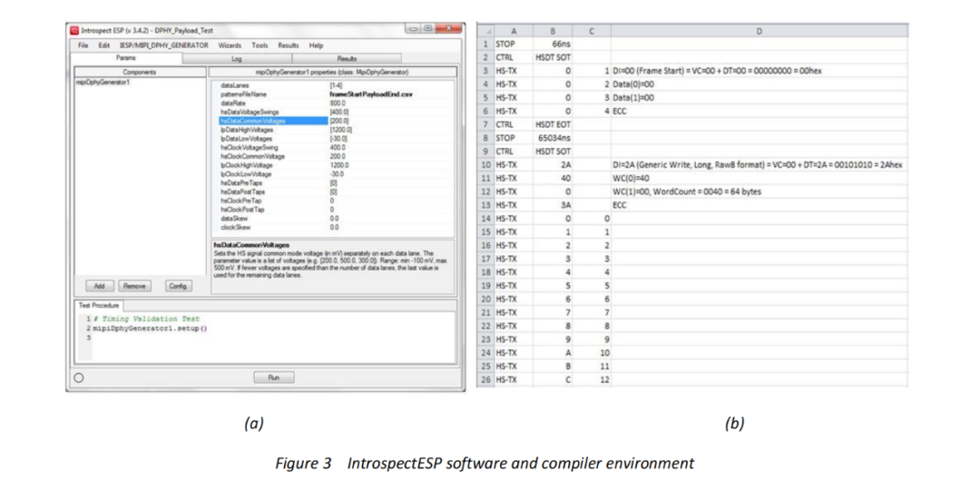980x491 pixels.
Task: Close the Introspect ESP window
Action: pyautogui.click(x=449, y=29)
